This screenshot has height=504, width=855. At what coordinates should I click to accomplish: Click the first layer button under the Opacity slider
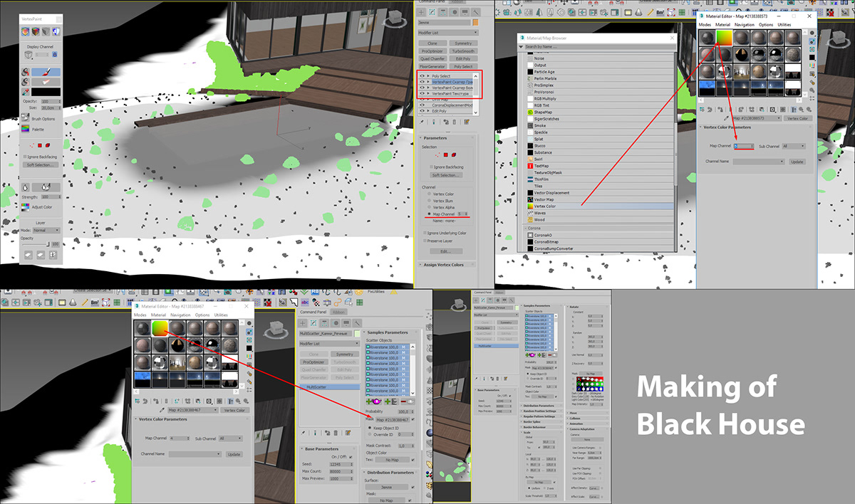28,254
